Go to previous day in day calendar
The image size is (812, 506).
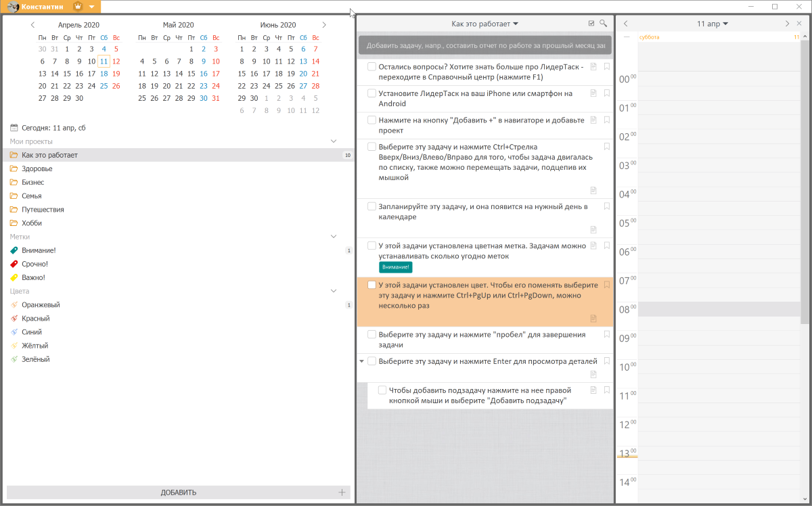pyautogui.click(x=626, y=24)
